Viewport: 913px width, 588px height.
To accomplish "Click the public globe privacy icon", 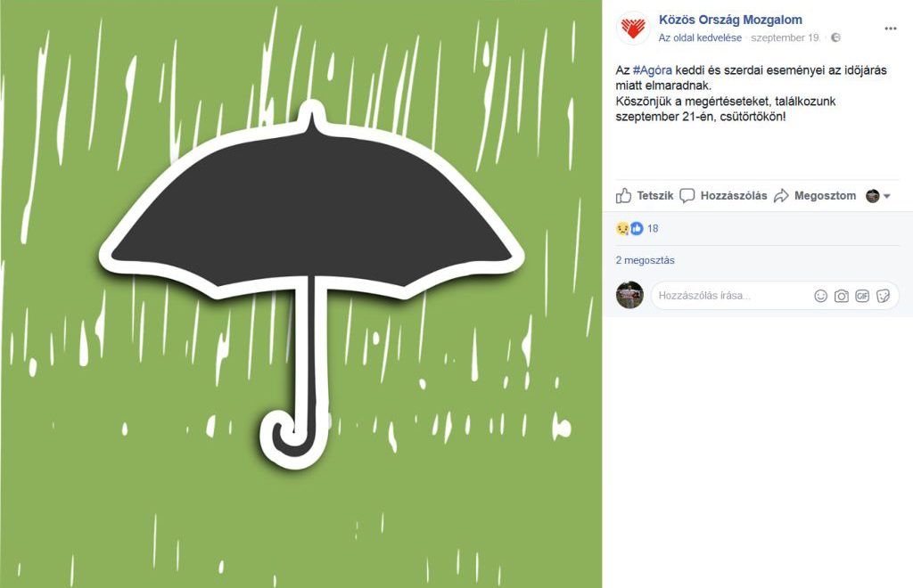I will coord(835,37).
